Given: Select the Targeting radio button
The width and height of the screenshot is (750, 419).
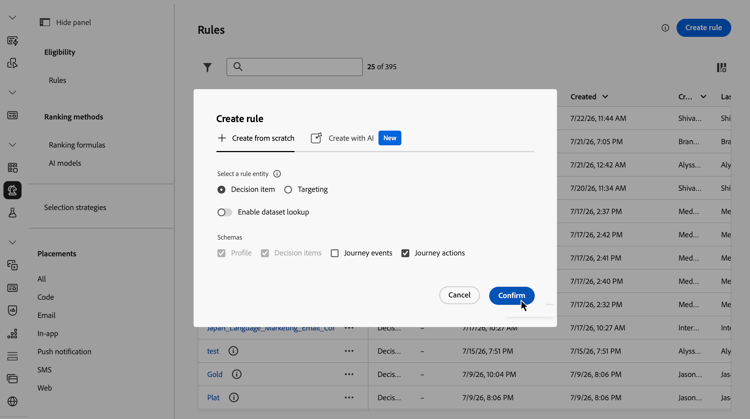Looking at the screenshot, I should (x=288, y=189).
